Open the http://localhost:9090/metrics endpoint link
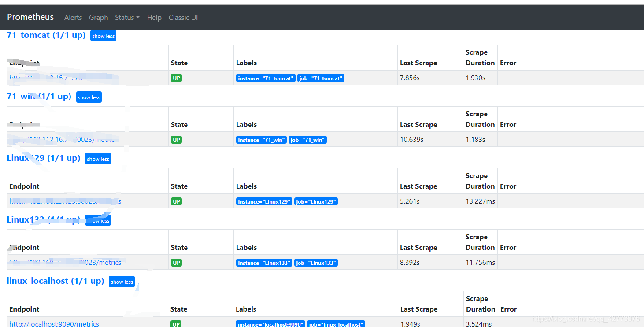 [x=54, y=324]
